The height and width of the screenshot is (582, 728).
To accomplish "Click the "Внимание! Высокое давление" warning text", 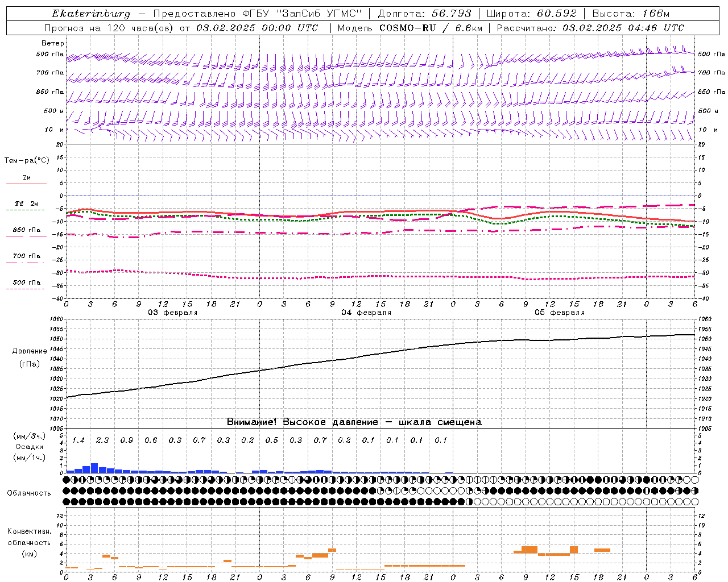I will tap(303, 422).
